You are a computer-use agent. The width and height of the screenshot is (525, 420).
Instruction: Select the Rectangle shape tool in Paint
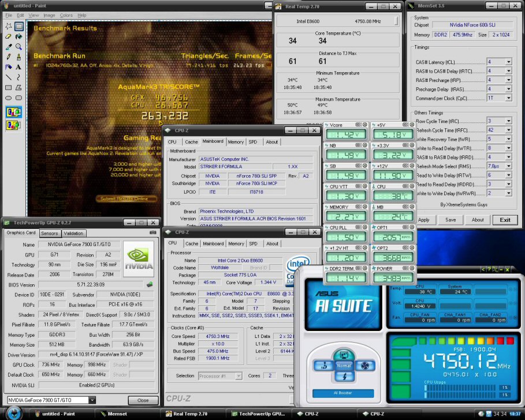click(9, 87)
